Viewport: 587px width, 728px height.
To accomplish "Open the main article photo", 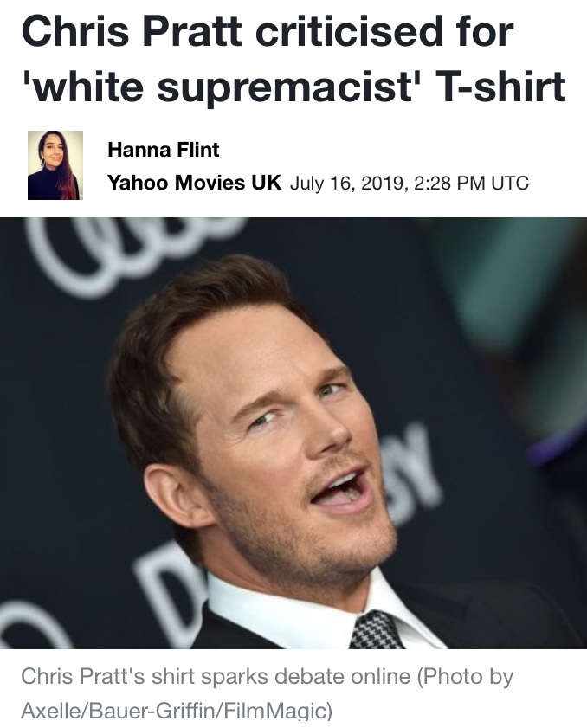I will tap(293, 433).
